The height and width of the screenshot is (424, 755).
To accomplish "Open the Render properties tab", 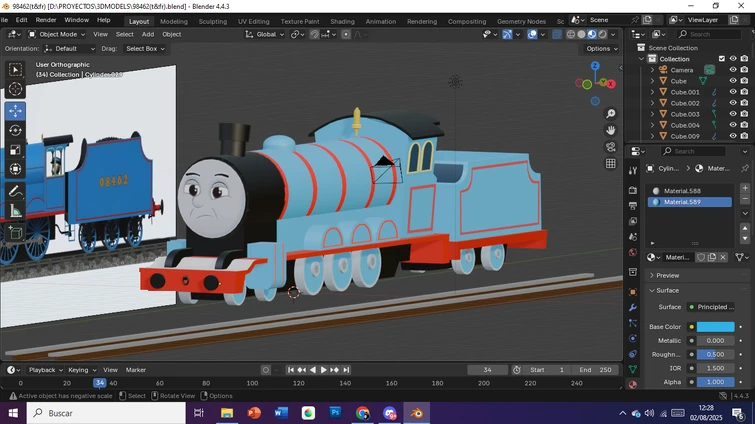I will (633, 190).
